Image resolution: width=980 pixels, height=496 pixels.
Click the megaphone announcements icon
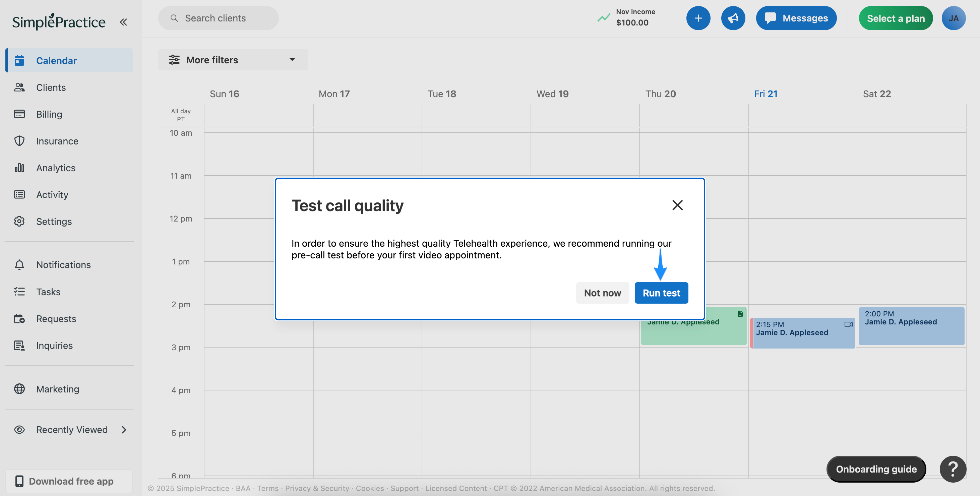point(733,18)
